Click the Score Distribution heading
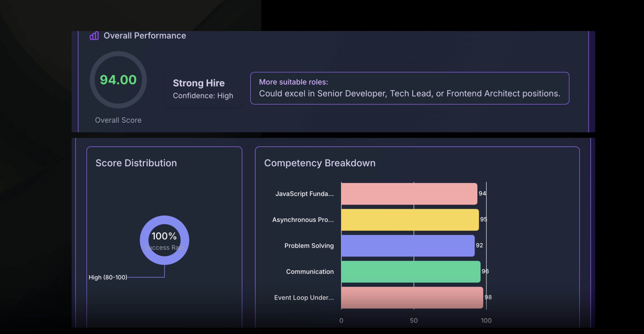The height and width of the screenshot is (334, 644). click(136, 163)
